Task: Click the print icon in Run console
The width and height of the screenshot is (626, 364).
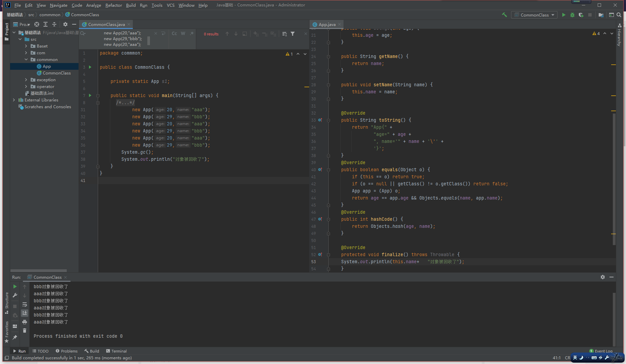Action: (25, 322)
